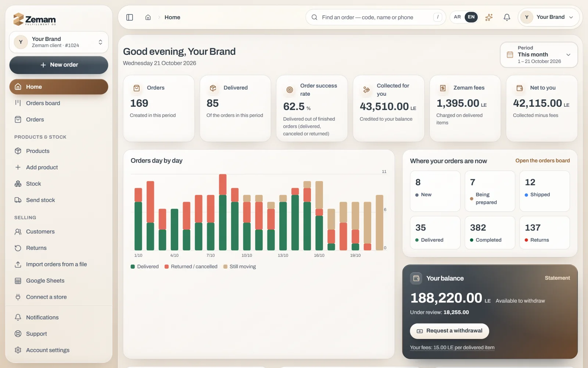Open the New orders status tile
Screen dimensions: 588x368
click(x=435, y=191)
